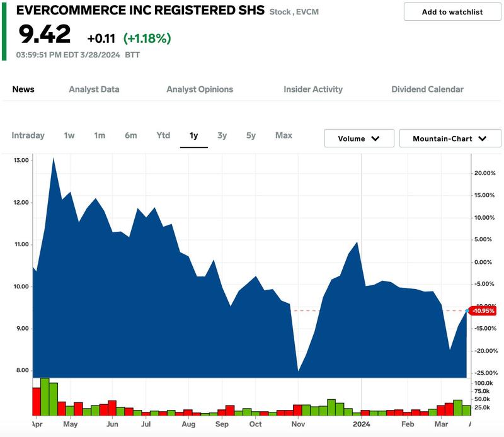The image size is (504, 437).
Task: Click the Stock, EVCM ticker label
Action: 294,12
